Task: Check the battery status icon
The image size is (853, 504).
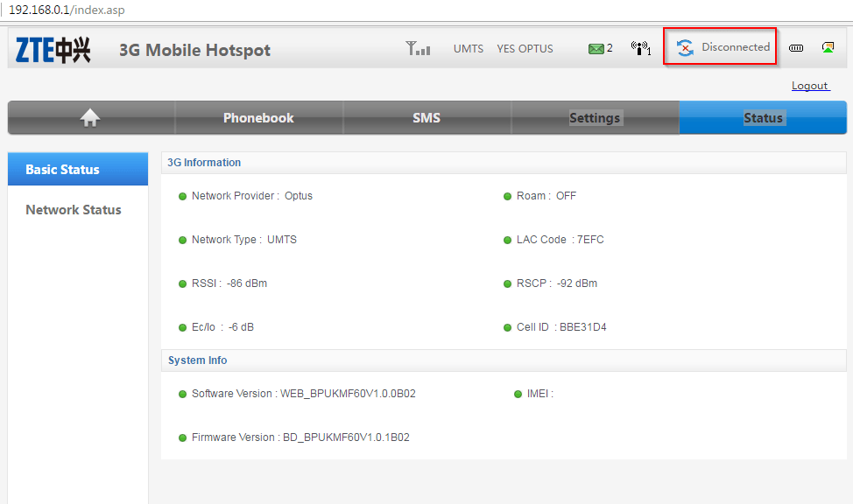Action: (x=795, y=47)
